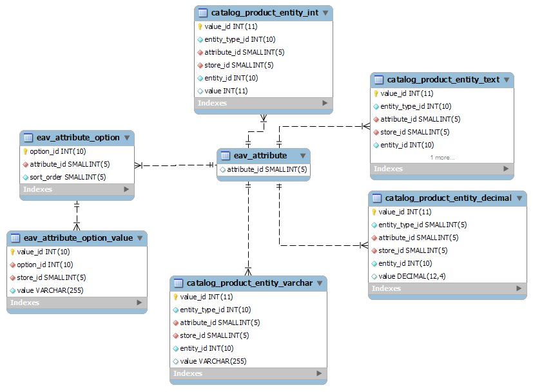
Task: Click diamond icon of value VARCHAR(255) in varchar table
Action: click(175, 362)
